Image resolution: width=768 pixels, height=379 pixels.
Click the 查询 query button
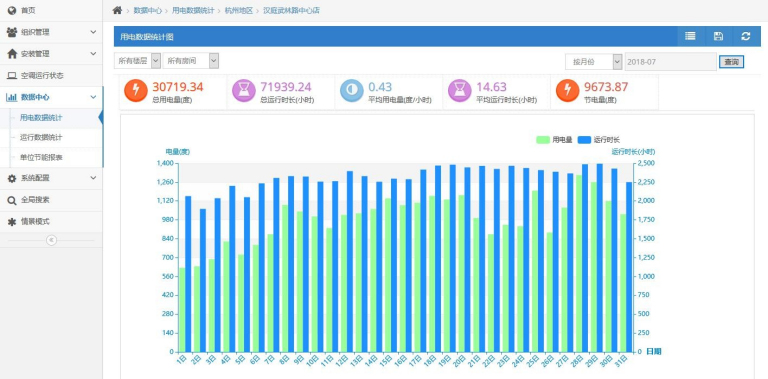(x=731, y=62)
